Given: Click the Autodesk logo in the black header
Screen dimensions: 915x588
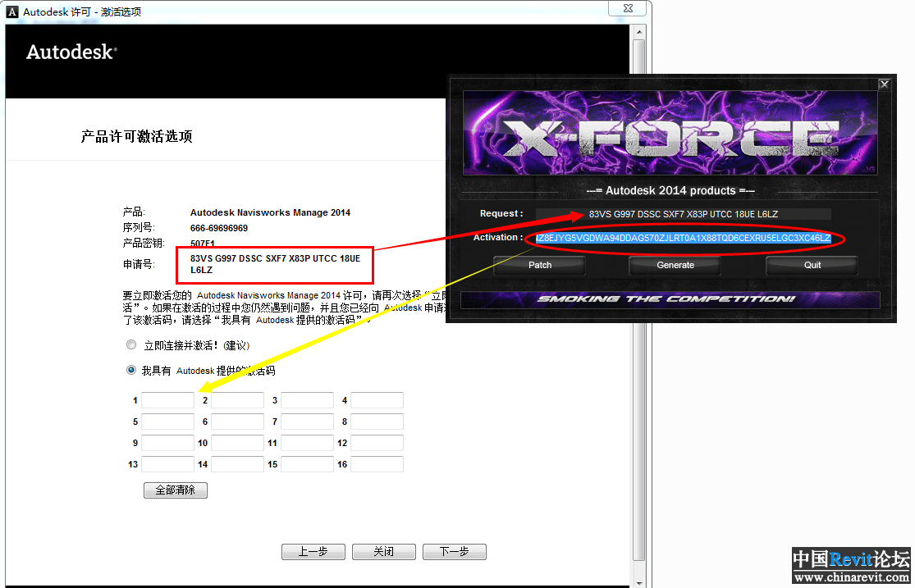Looking at the screenshot, I should click(x=71, y=52).
